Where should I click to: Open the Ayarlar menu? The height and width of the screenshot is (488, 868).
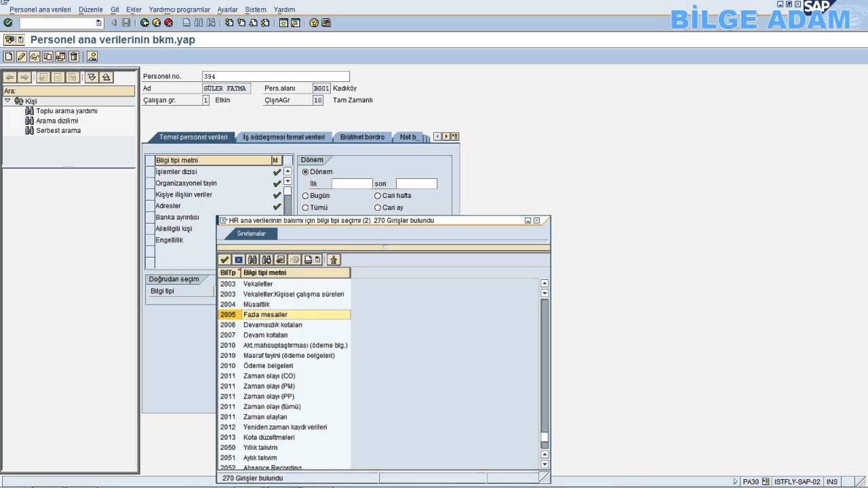click(227, 9)
